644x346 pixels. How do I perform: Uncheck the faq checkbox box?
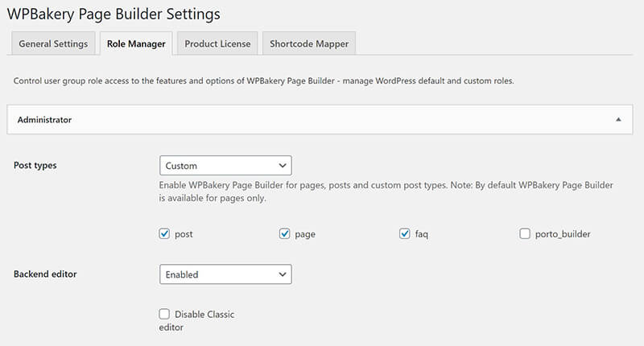click(x=404, y=234)
